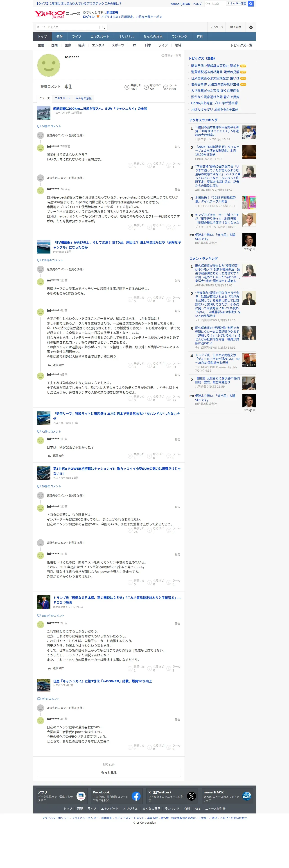Switch to みんなの意見 comment tab

(x=84, y=98)
